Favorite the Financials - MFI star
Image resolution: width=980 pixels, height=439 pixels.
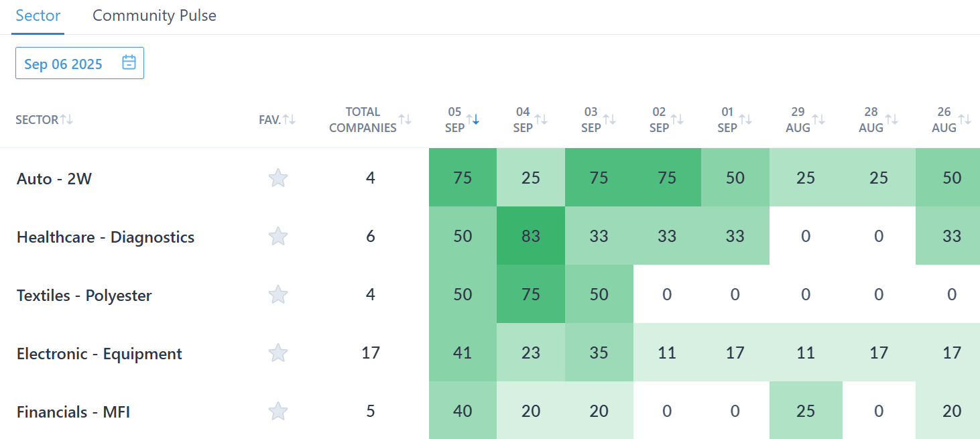(278, 412)
